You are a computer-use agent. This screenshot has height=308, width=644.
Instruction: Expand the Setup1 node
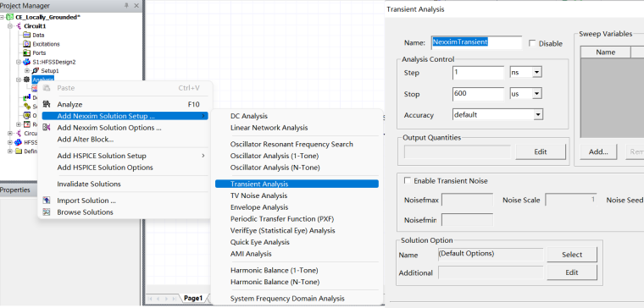tap(28, 70)
